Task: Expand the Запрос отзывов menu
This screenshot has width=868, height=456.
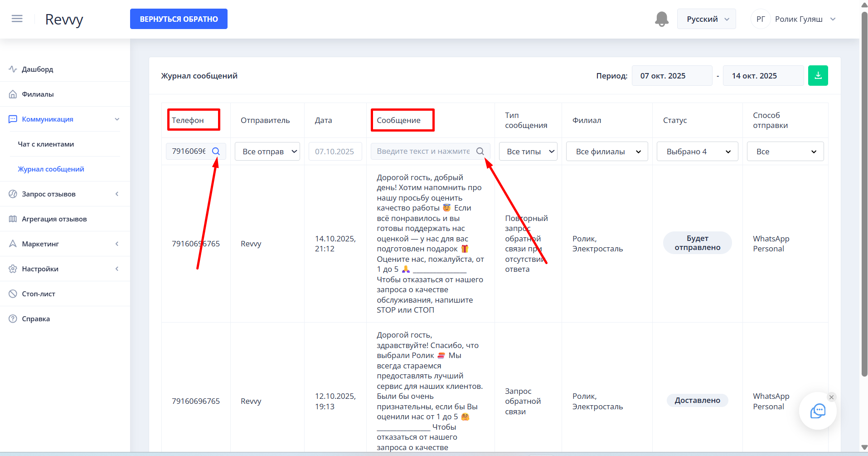Action: point(117,194)
